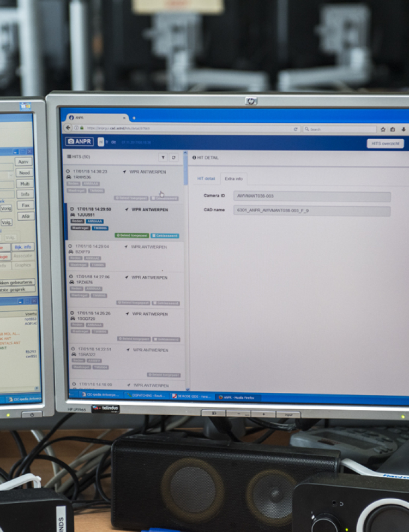
Task: Switch to the HIT detail tab
Action: 206,178
